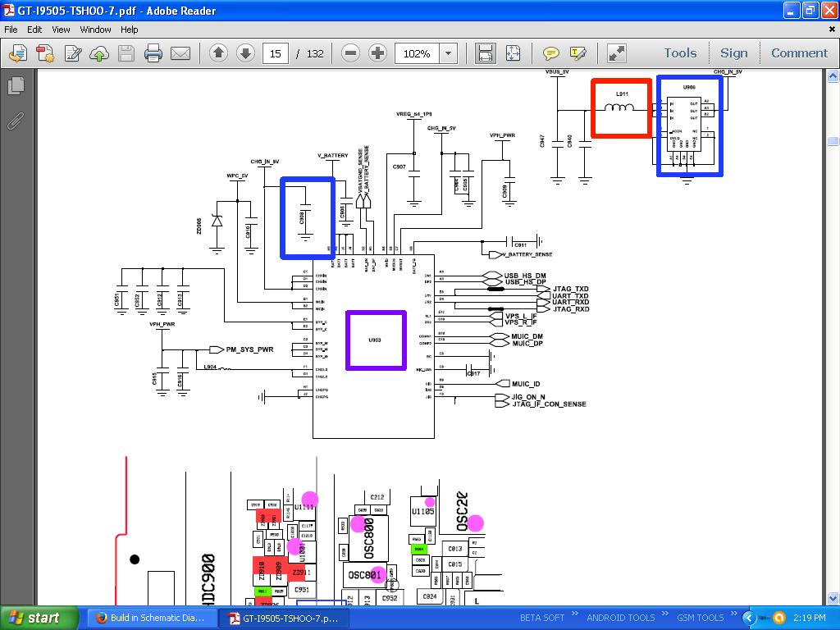The height and width of the screenshot is (630, 840).
Task: Open the File menu
Action: (x=11, y=30)
